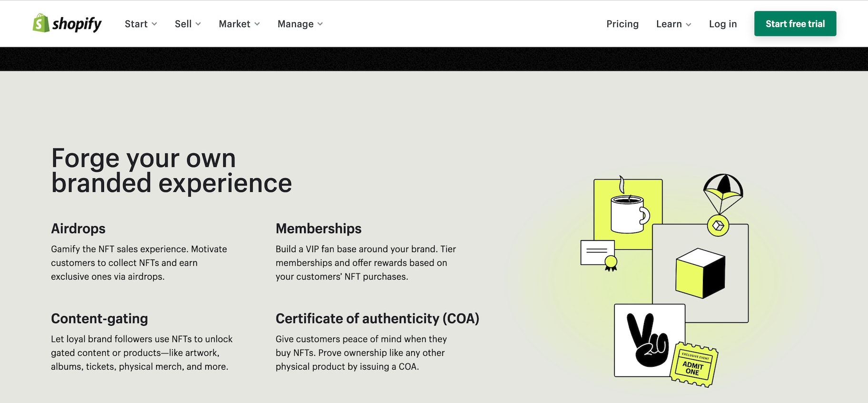Expand the Start dropdown chevron
Viewport: 868px width, 403px height.
[x=154, y=24]
